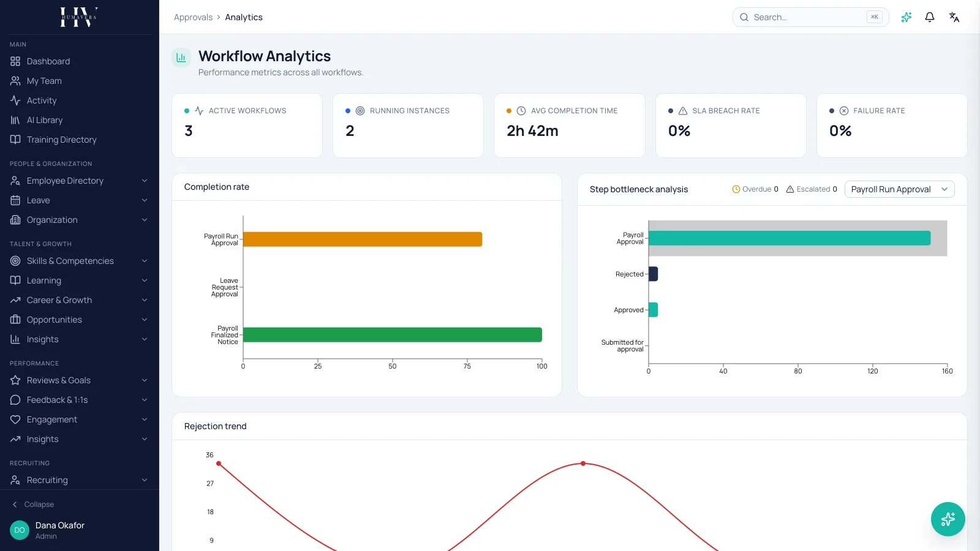Viewport: 980px width, 551px height.
Task: Focus the Search input field
Action: [810, 17]
